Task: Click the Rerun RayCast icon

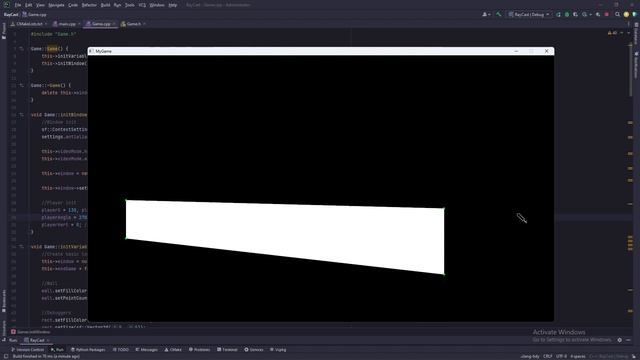Action: click(558, 14)
